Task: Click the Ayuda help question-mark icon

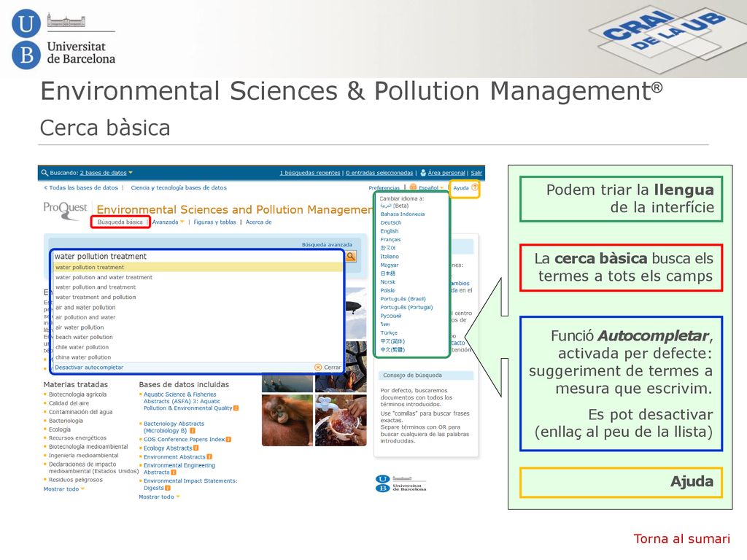Action: [474, 187]
